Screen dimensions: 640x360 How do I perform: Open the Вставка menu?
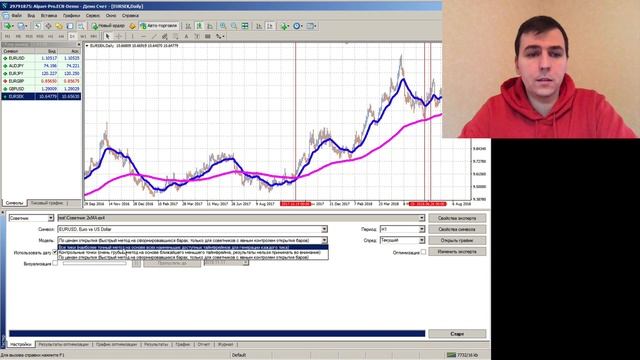[x=49, y=16]
